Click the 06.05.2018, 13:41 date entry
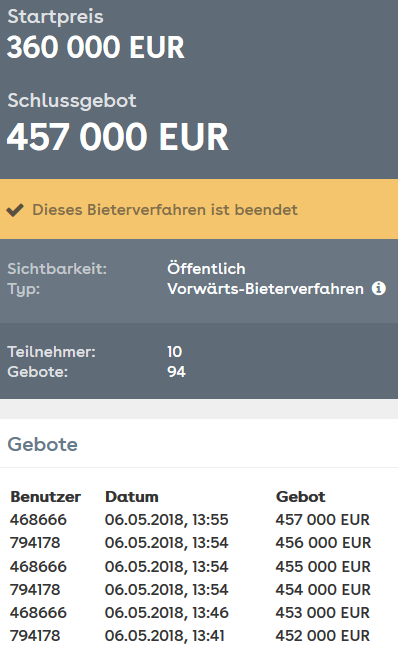Image resolution: width=398 pixels, height=645 pixels. point(164,636)
